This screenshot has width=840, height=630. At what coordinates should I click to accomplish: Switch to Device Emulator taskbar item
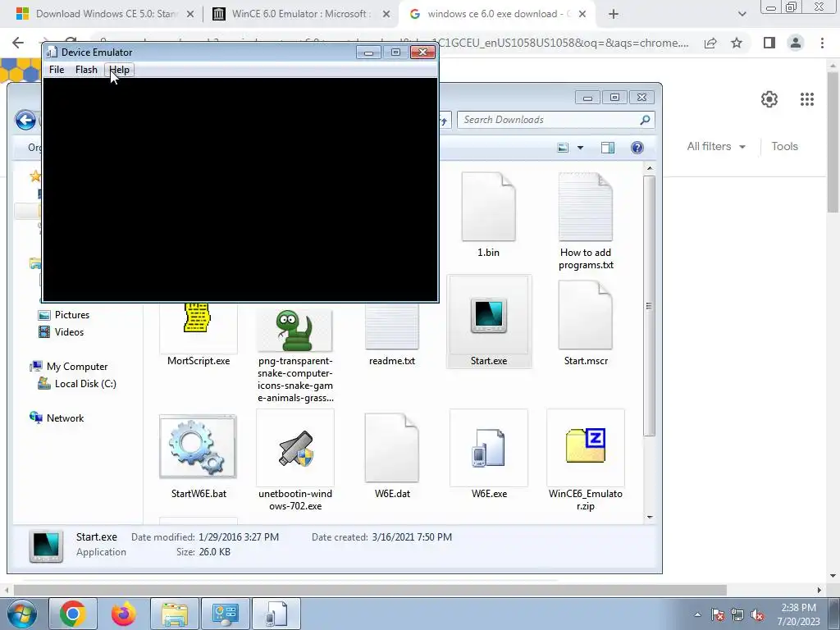276,614
